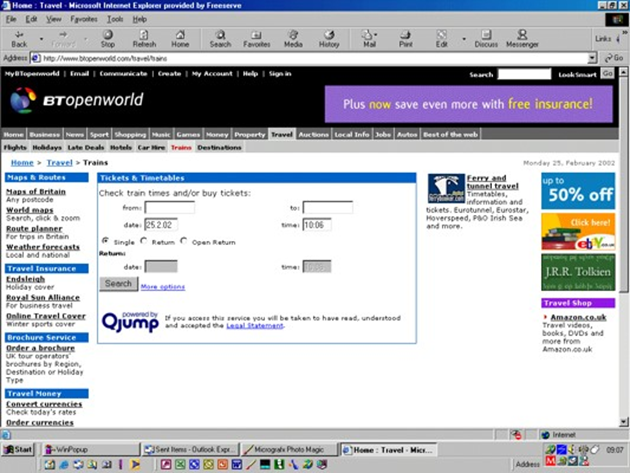Open the Legal Statement link
This screenshot has height=473, width=630.
click(255, 326)
